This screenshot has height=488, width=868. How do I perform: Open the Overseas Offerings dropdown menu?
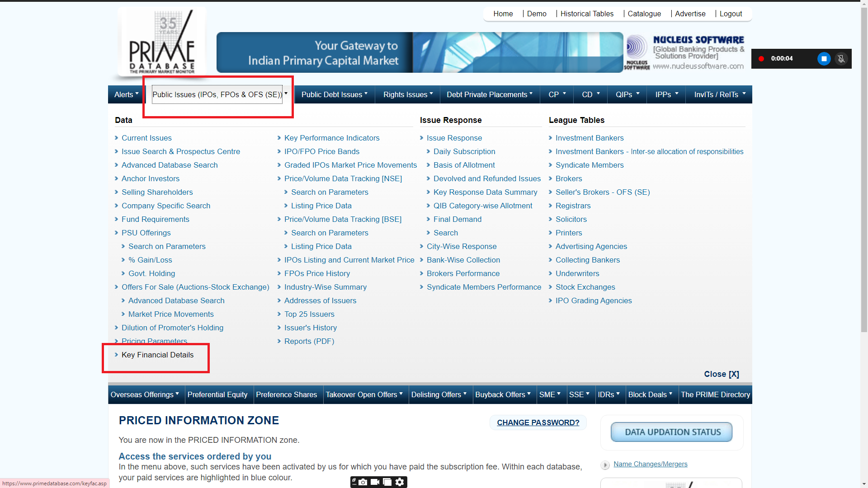coord(144,394)
